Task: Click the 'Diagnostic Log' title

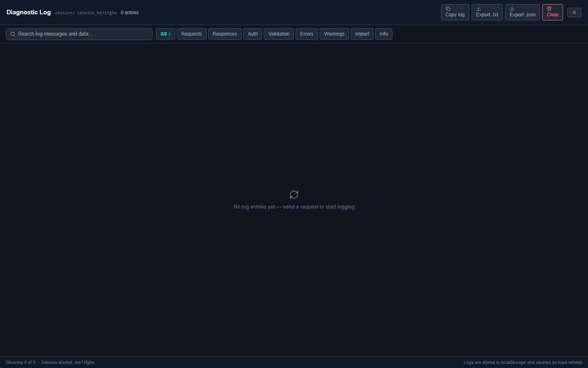Action: 29,12
